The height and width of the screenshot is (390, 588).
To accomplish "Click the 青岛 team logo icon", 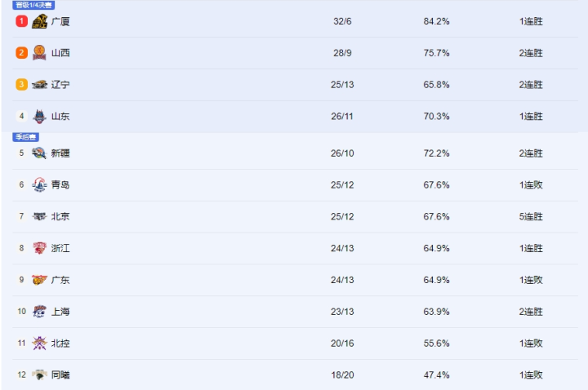I will pos(39,184).
